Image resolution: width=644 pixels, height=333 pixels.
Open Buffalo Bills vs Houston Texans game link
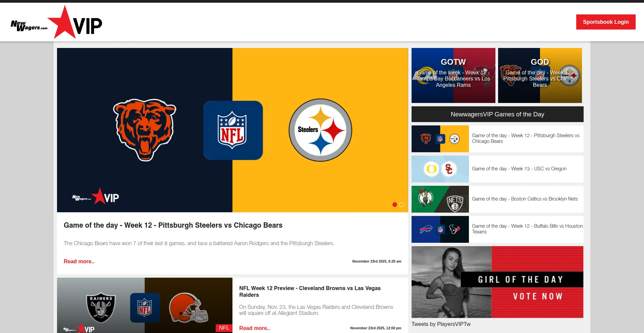tap(527, 229)
